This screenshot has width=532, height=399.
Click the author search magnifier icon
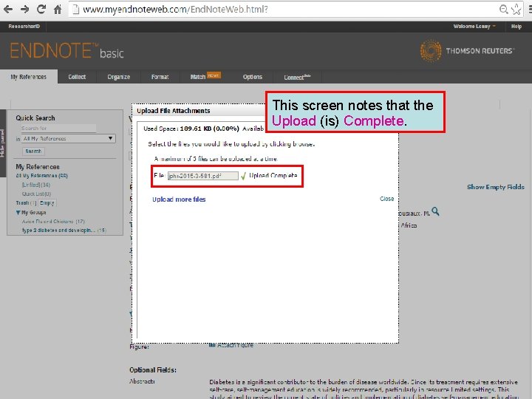[436, 212]
